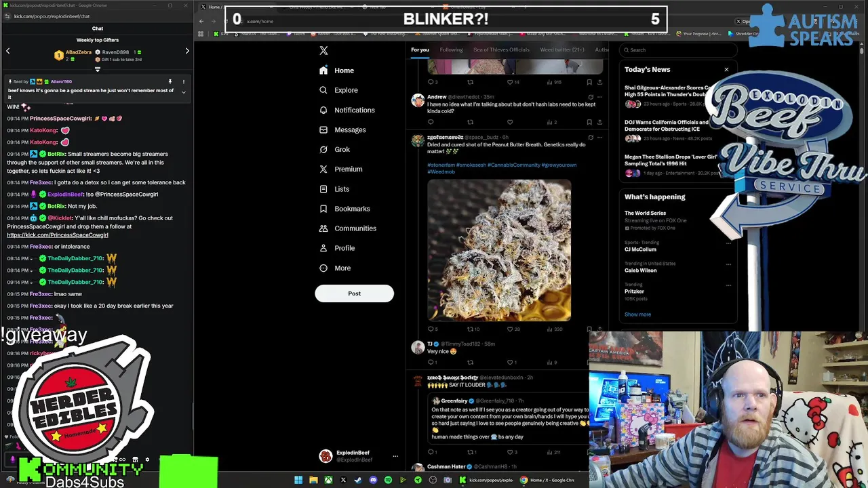Click 'Show more' under What's happening

click(x=637, y=314)
